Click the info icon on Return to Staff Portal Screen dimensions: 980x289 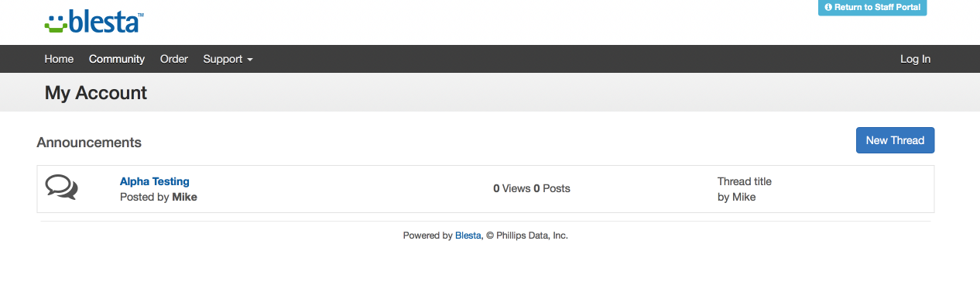[828, 7]
